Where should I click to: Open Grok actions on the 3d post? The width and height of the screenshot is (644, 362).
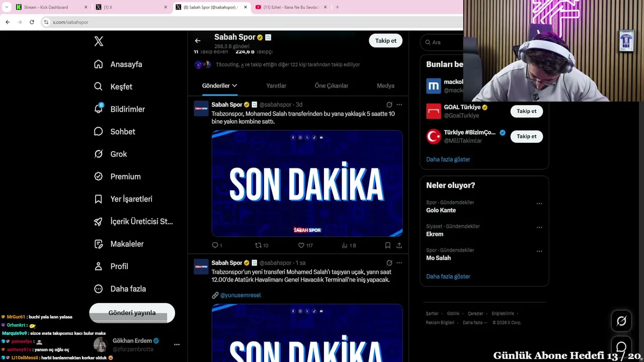point(389,105)
